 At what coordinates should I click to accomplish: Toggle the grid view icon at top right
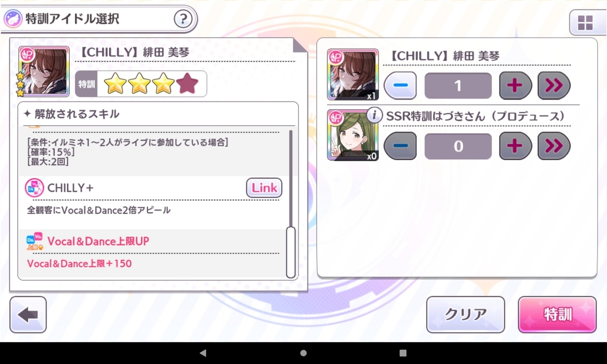(585, 22)
